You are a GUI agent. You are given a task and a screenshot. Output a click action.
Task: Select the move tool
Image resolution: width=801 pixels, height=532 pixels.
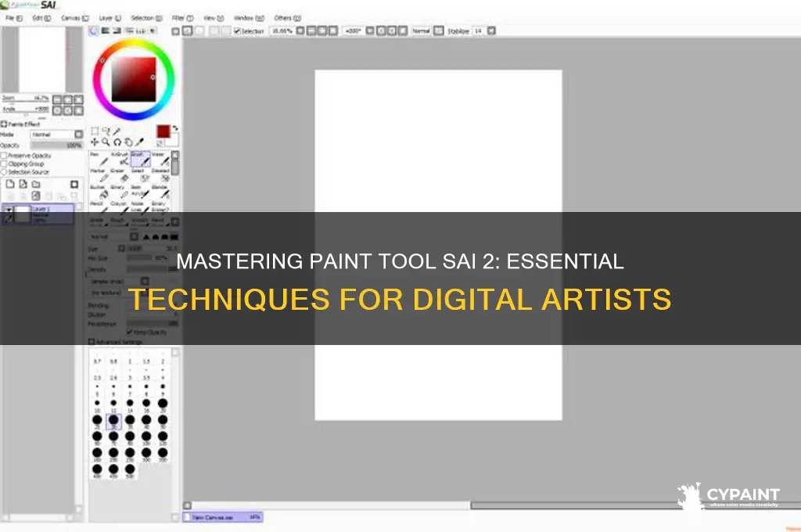[x=95, y=142]
